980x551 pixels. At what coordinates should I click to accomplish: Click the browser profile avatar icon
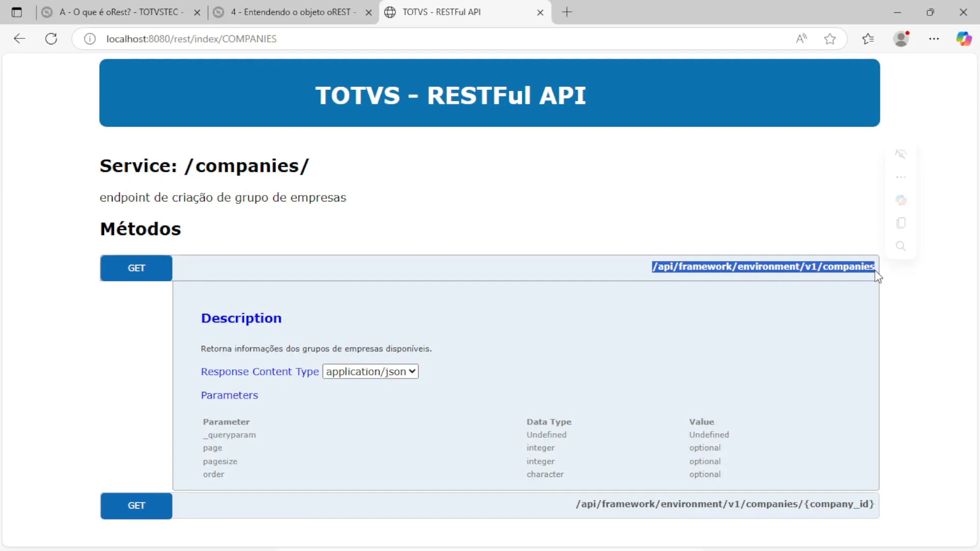click(901, 38)
